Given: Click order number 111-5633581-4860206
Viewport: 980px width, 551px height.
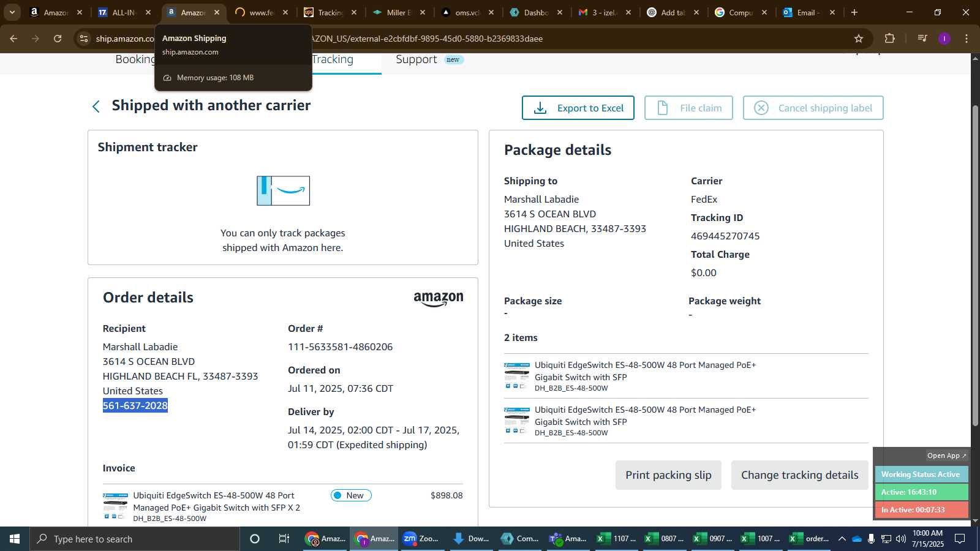Looking at the screenshot, I should click(341, 347).
